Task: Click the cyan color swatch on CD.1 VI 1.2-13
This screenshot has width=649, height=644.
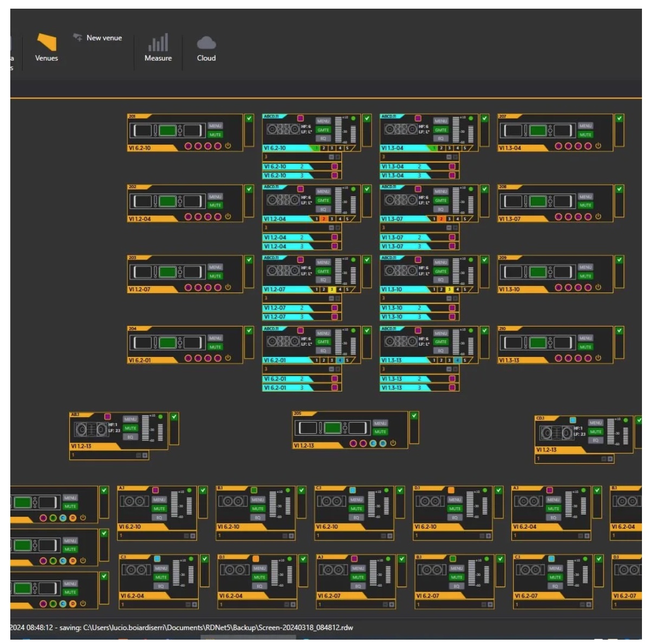Action: (x=573, y=420)
